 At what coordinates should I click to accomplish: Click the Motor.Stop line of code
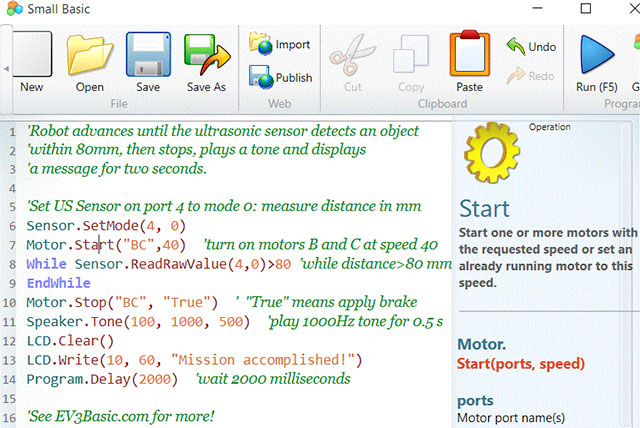(x=122, y=302)
